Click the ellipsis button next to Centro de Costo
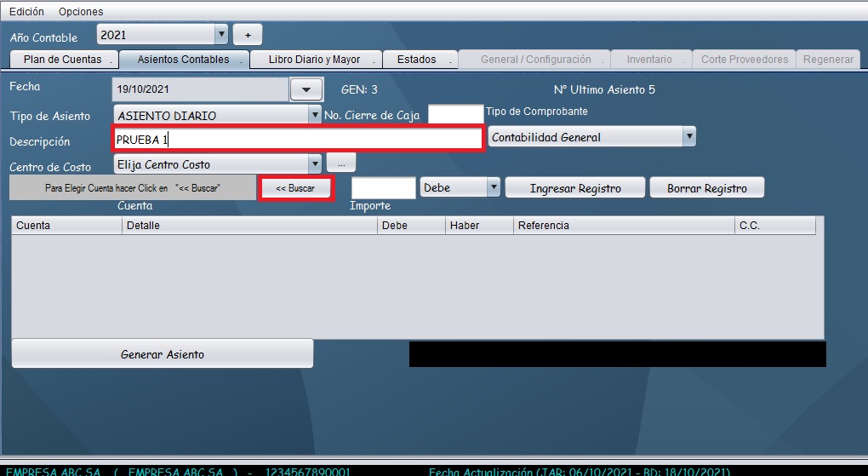The height and width of the screenshot is (476, 868). 340,163
